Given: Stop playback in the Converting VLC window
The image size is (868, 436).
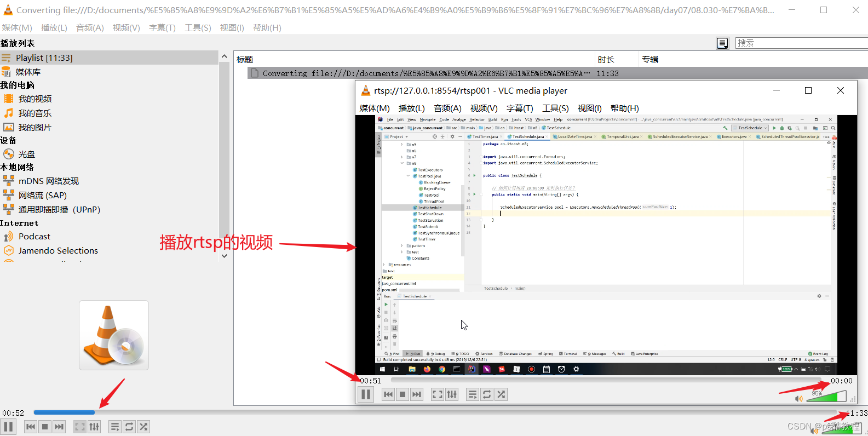Looking at the screenshot, I should click(x=45, y=427).
